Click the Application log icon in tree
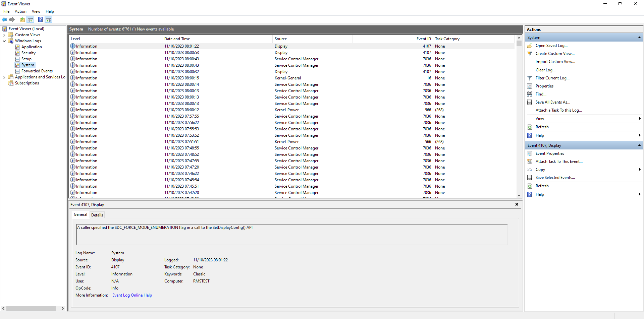Screen dimensions: 644x319 tap(17, 47)
